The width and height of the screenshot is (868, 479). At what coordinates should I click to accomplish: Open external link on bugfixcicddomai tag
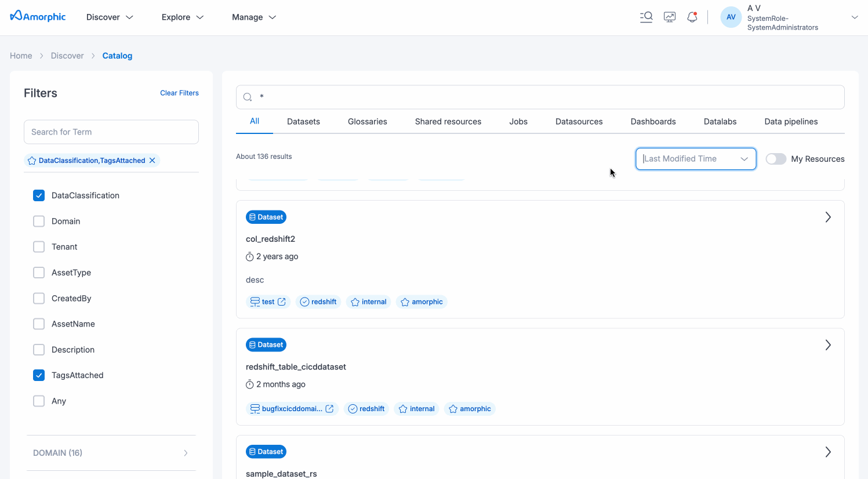click(329, 409)
